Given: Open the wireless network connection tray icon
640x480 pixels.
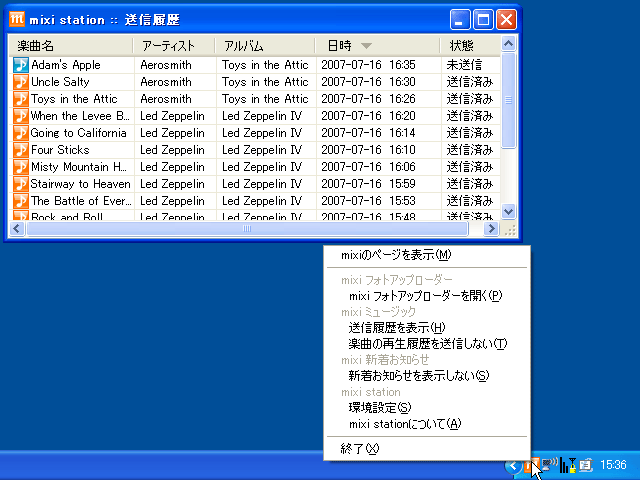Looking at the screenshot, I should coord(549,464).
